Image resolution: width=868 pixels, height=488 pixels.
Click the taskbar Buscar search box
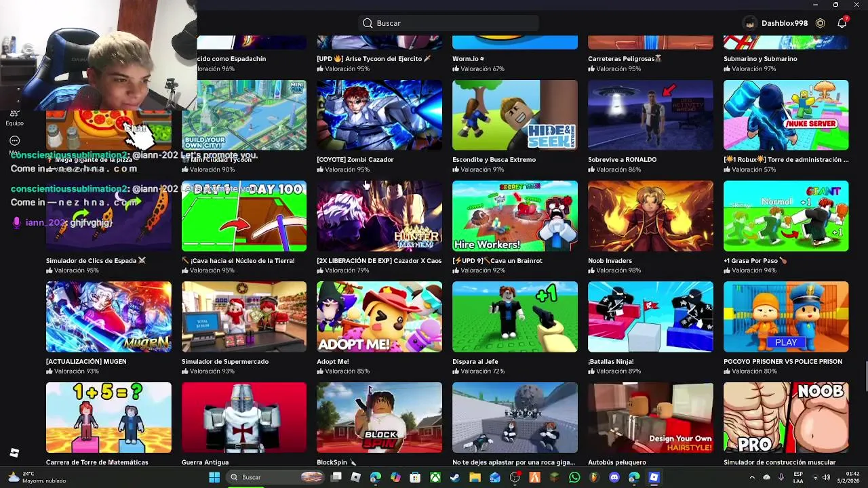coord(277,477)
